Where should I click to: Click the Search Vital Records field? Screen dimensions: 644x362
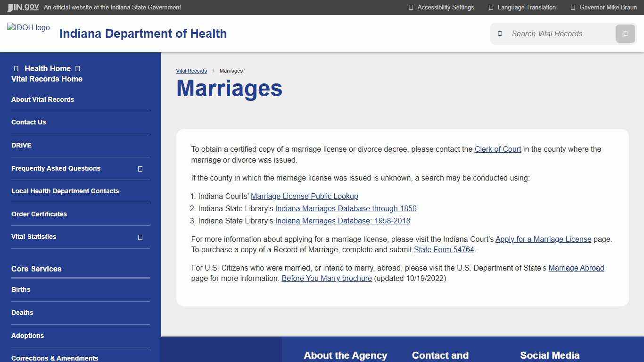[556, 33]
